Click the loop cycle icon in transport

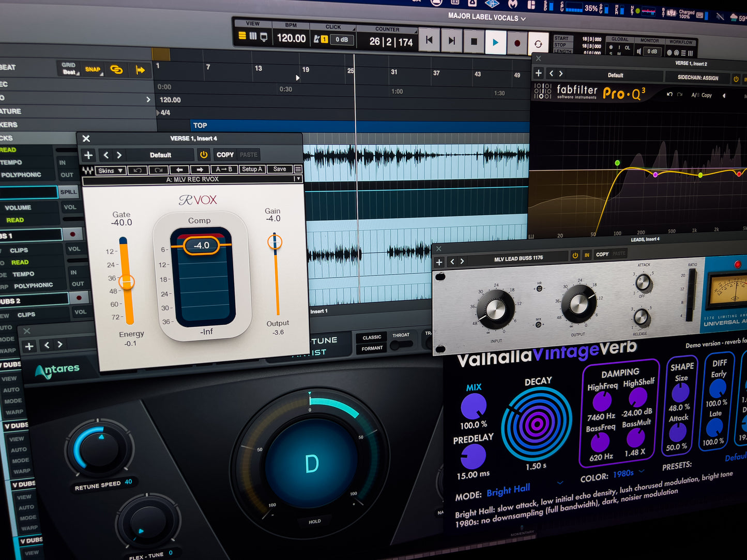pyautogui.click(x=538, y=44)
